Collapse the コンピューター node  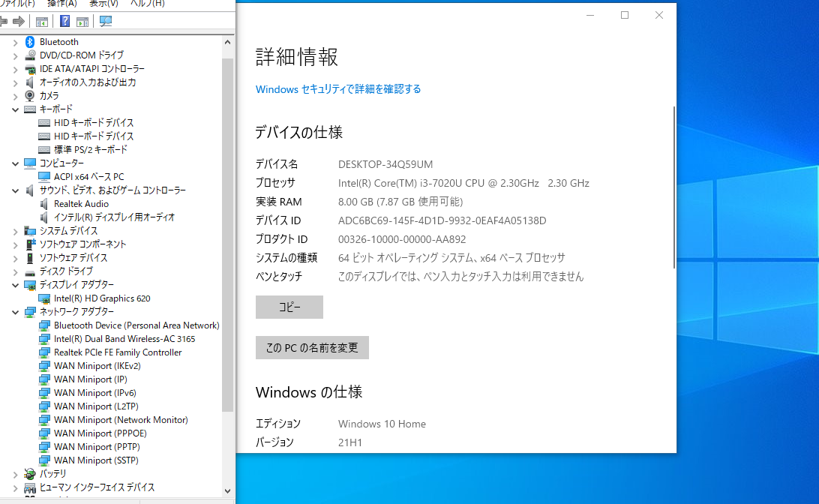[15, 163]
